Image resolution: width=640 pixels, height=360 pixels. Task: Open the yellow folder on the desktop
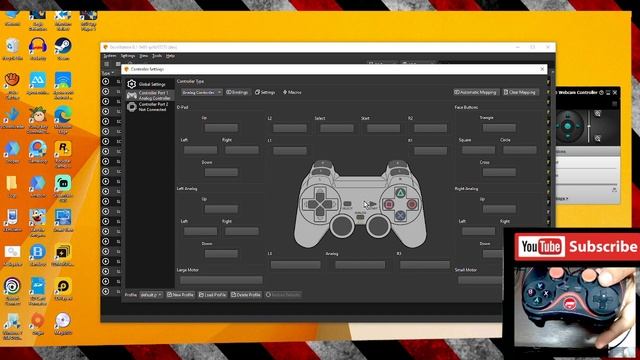12,186
